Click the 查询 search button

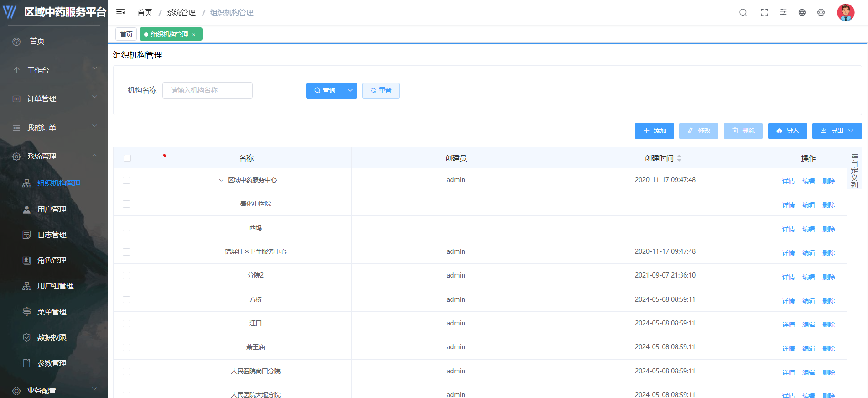pos(325,90)
